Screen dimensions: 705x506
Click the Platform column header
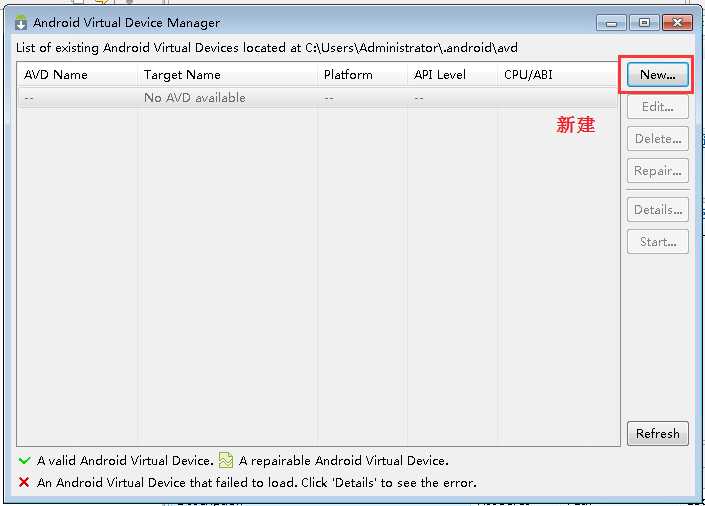tap(362, 75)
